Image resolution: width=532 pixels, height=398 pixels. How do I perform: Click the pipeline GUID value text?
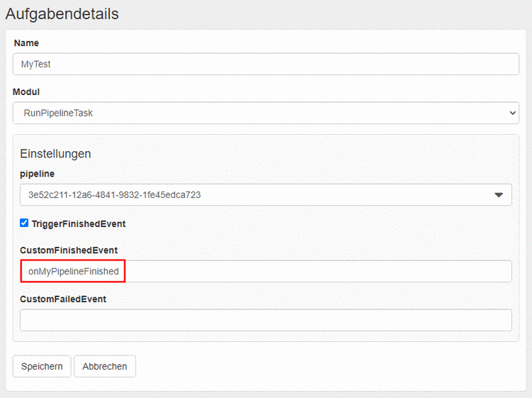coord(113,194)
